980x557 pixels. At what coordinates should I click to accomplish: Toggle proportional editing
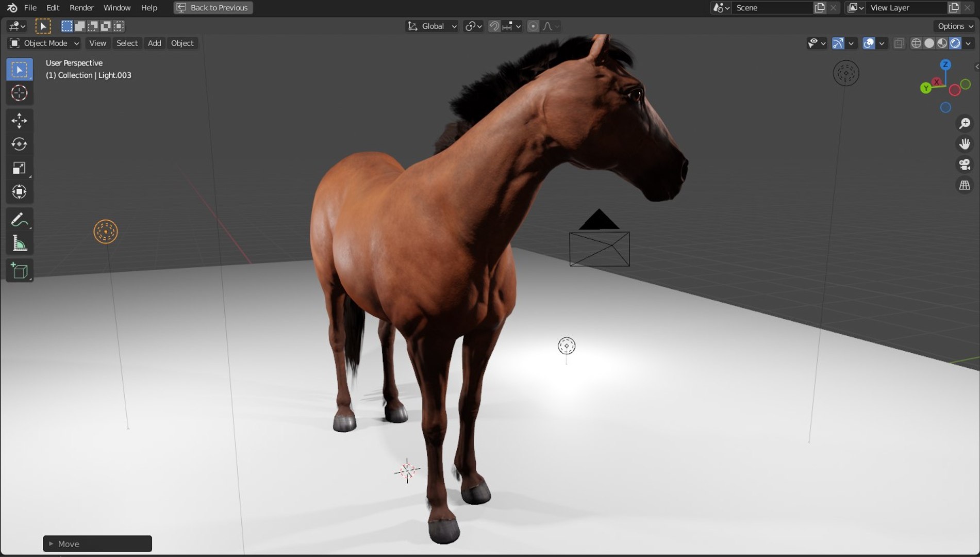click(x=534, y=26)
